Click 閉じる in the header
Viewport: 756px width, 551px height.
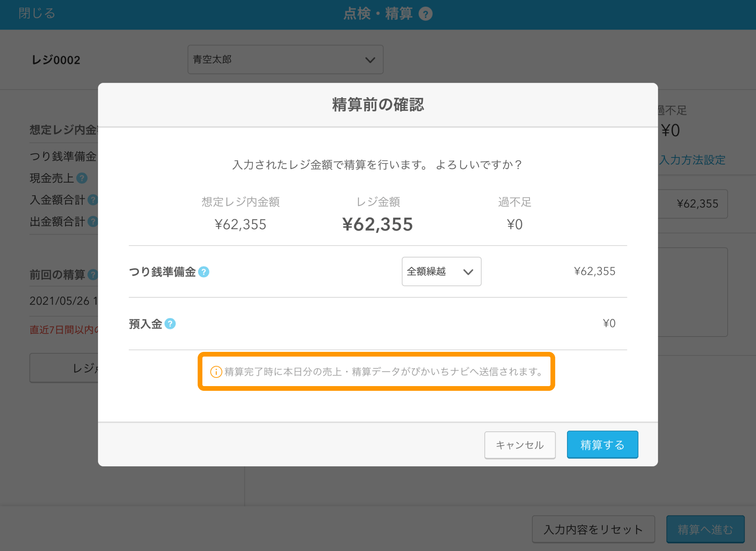[x=37, y=13]
